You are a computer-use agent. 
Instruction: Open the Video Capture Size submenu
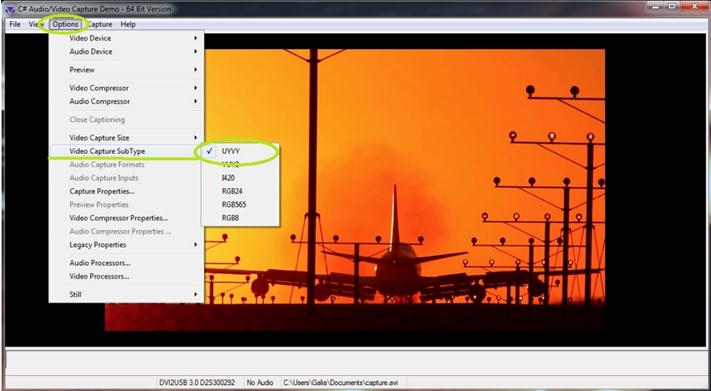[x=127, y=137]
